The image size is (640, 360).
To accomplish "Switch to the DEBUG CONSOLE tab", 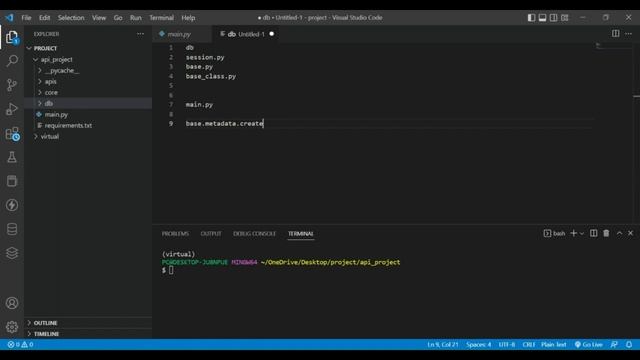I will (x=254, y=233).
